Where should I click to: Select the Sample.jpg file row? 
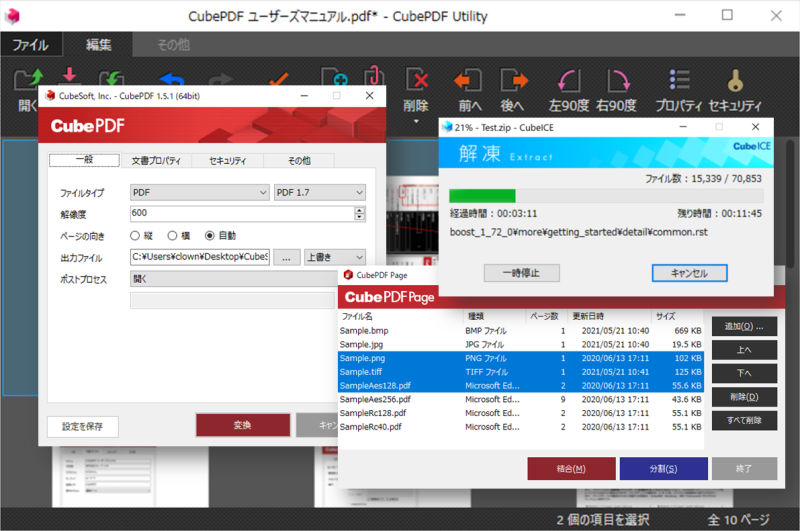[520, 344]
